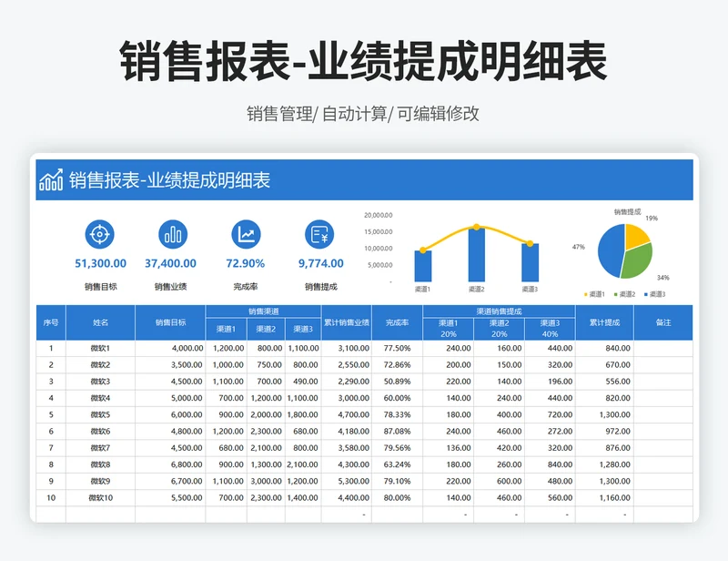Select the 微软7 name cell

coord(100,448)
